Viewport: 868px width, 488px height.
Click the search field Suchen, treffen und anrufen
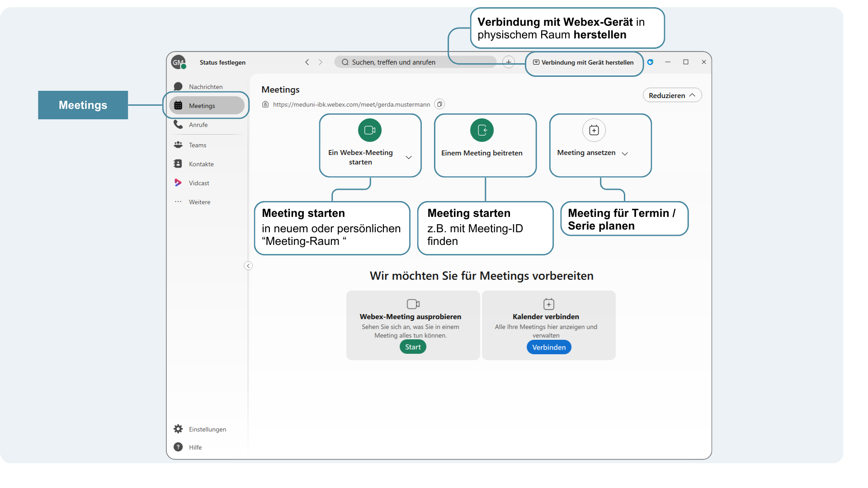[415, 62]
